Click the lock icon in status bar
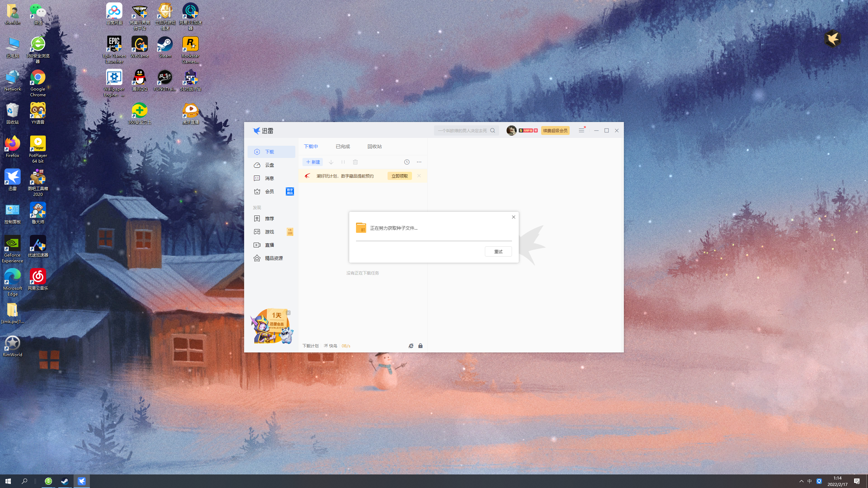 click(x=420, y=346)
